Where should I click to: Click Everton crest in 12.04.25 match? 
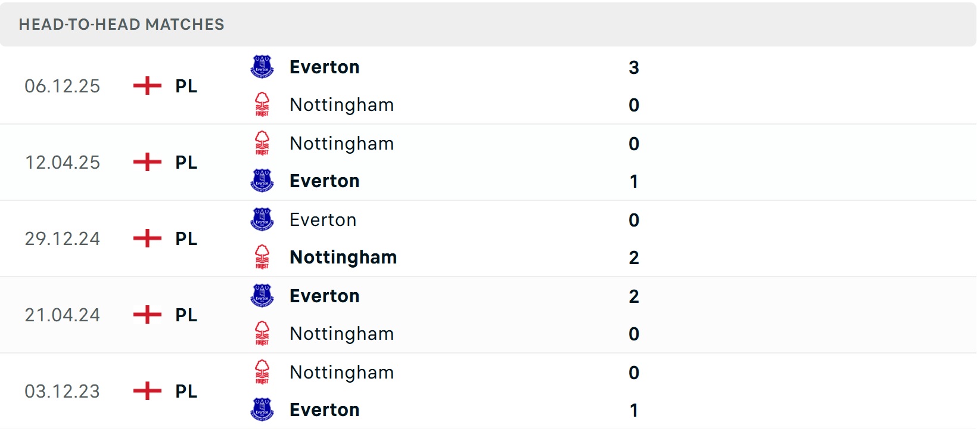pyautogui.click(x=262, y=181)
